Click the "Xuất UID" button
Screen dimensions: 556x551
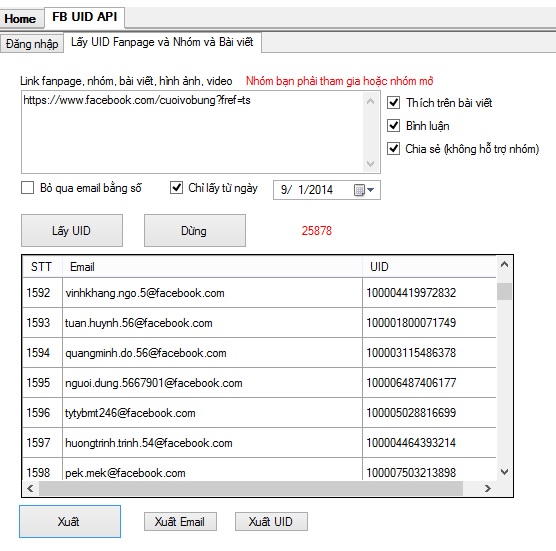[x=271, y=522]
